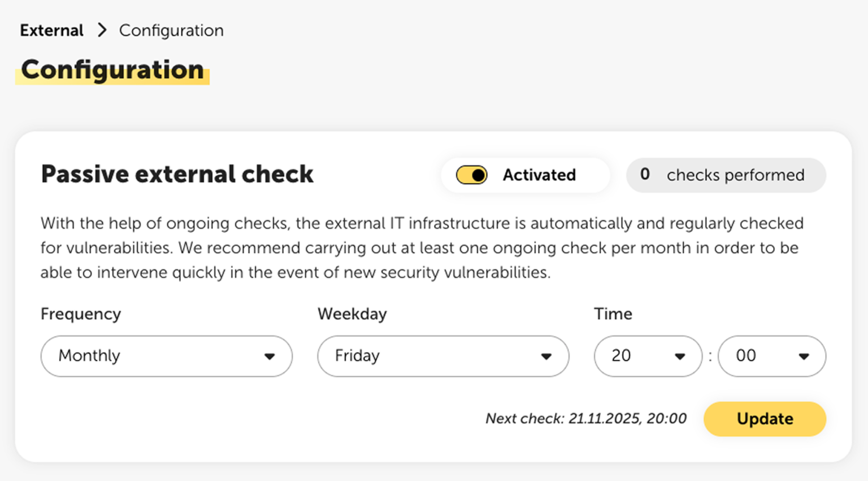Open the hour dropdown showing 20
Viewport: 868px width, 481px height.
pyautogui.click(x=648, y=356)
